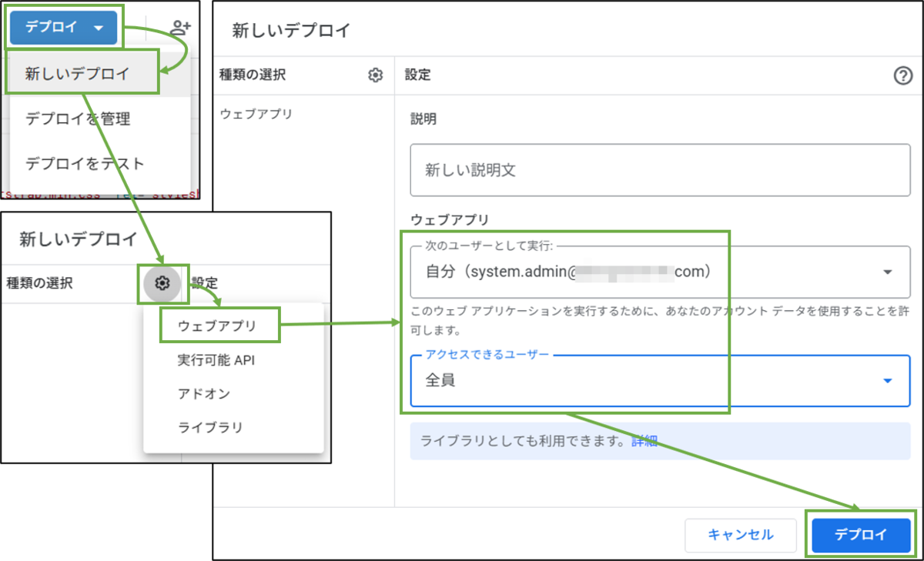Click gear icon in the small 新しいデプロイ dialog
Viewport: 924px width, 561px height.
point(162,283)
